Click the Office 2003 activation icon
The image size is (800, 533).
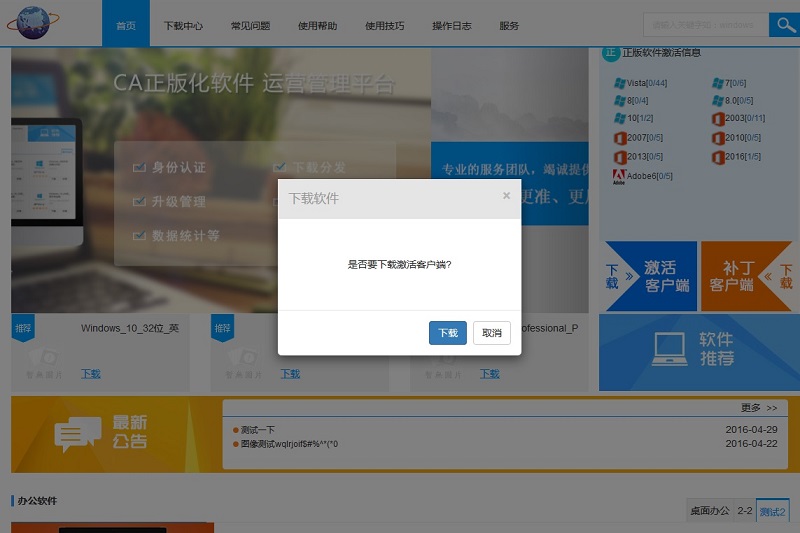pos(718,119)
